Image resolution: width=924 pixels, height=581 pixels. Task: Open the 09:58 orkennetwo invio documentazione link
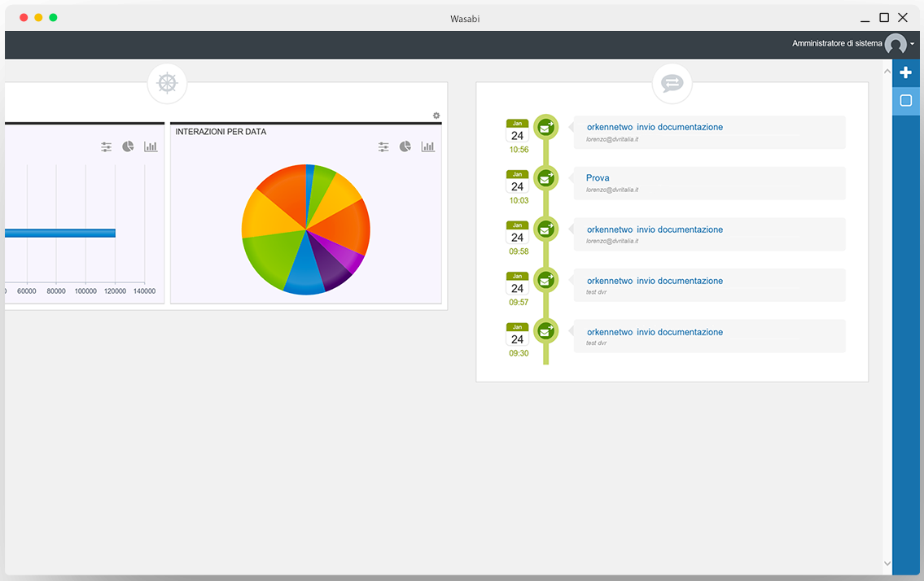[x=655, y=229]
